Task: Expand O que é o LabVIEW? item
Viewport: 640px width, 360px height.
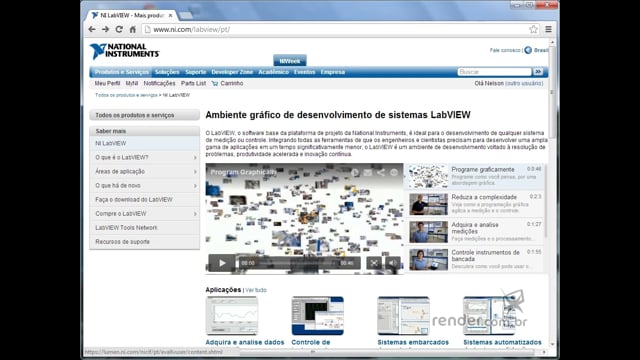Action: coord(144,158)
